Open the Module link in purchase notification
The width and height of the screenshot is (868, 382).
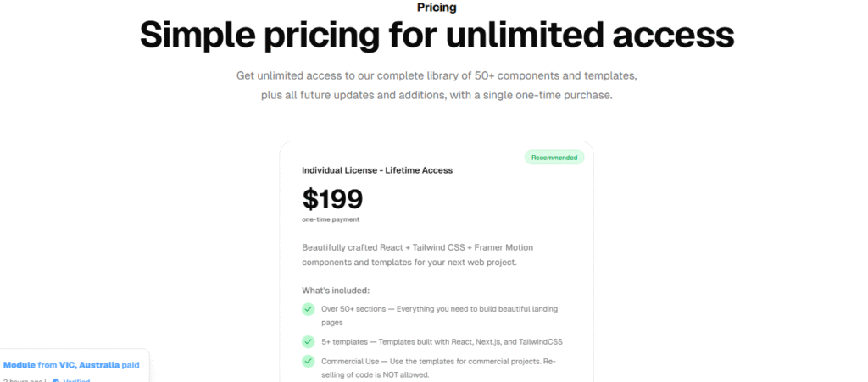19,365
